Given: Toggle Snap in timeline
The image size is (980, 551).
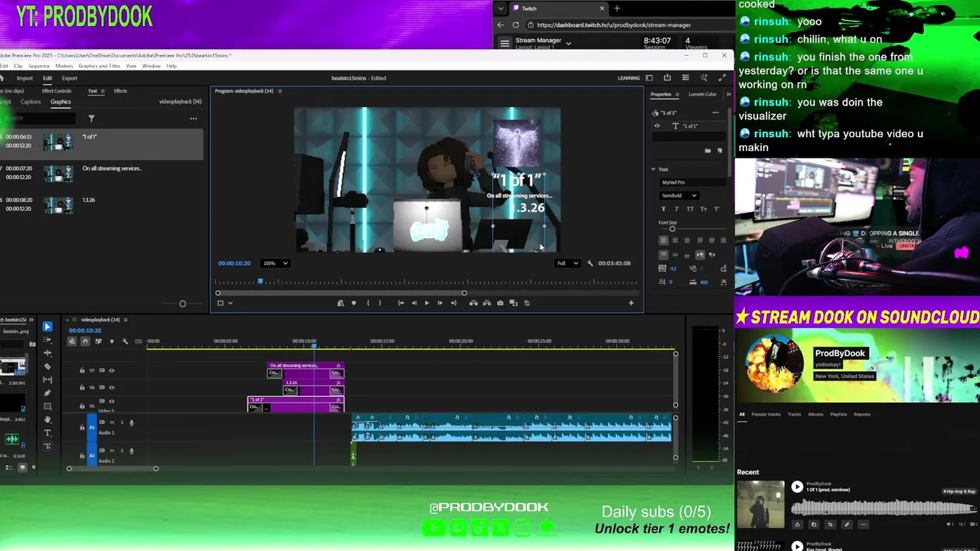Looking at the screenshot, I should click(x=85, y=341).
